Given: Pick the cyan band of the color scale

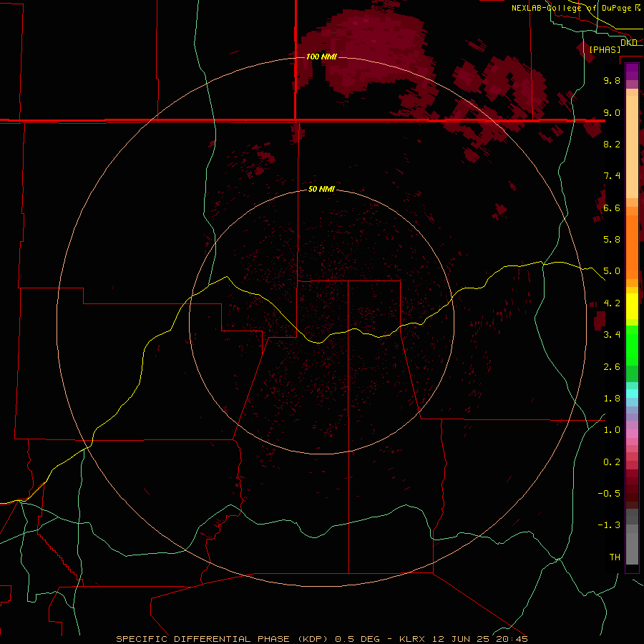Looking at the screenshot, I should coord(632,394).
